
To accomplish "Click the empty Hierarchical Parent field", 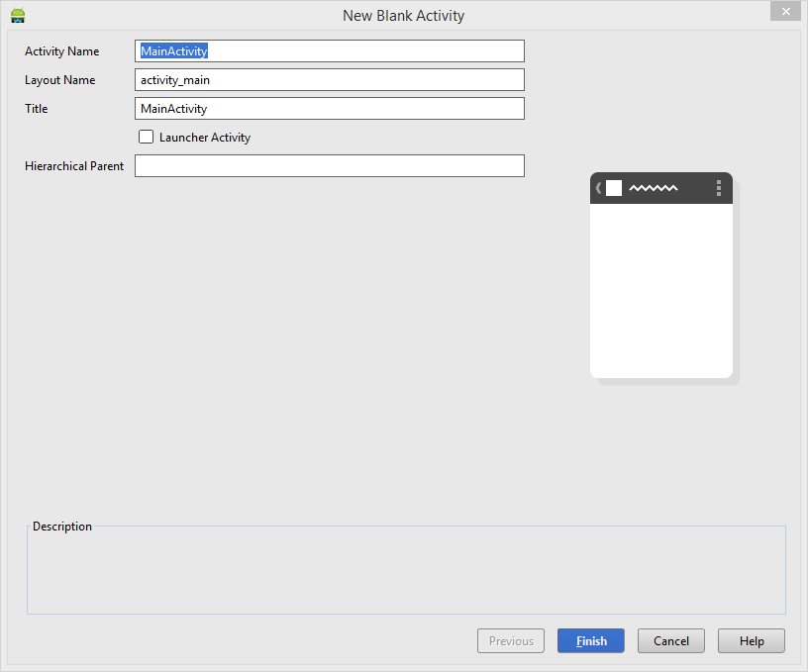I will pos(329,166).
